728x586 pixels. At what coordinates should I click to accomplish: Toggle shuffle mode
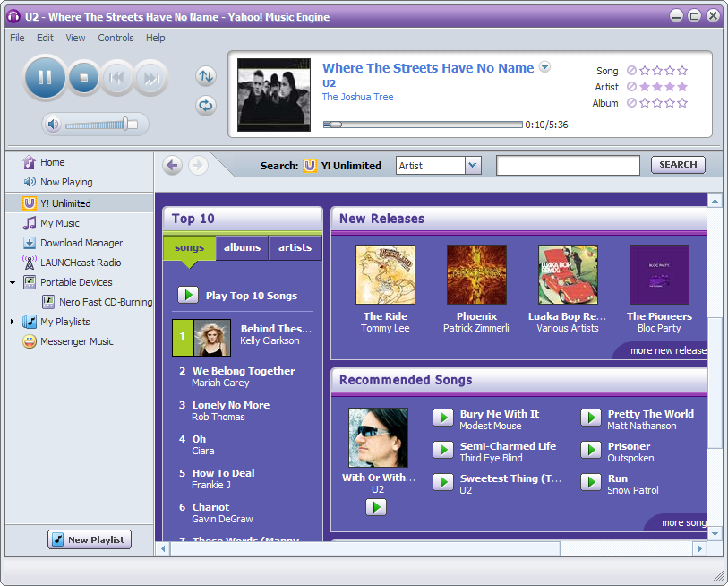pos(206,76)
